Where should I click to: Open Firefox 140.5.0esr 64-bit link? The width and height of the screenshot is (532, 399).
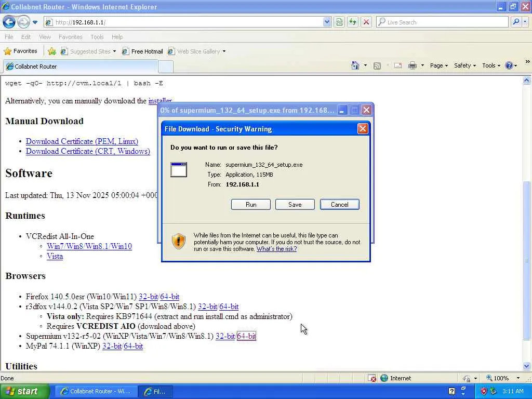[x=170, y=297]
